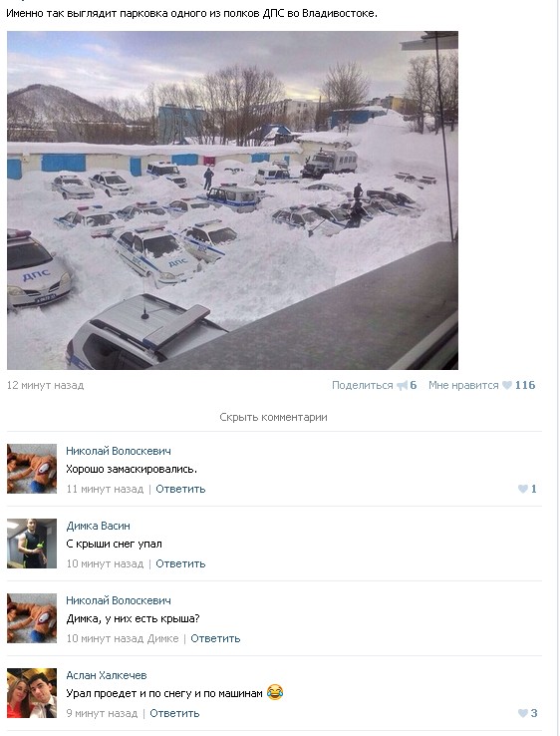
Task: Click the heart on Аслан Халкечев's comment
Action: 523,713
